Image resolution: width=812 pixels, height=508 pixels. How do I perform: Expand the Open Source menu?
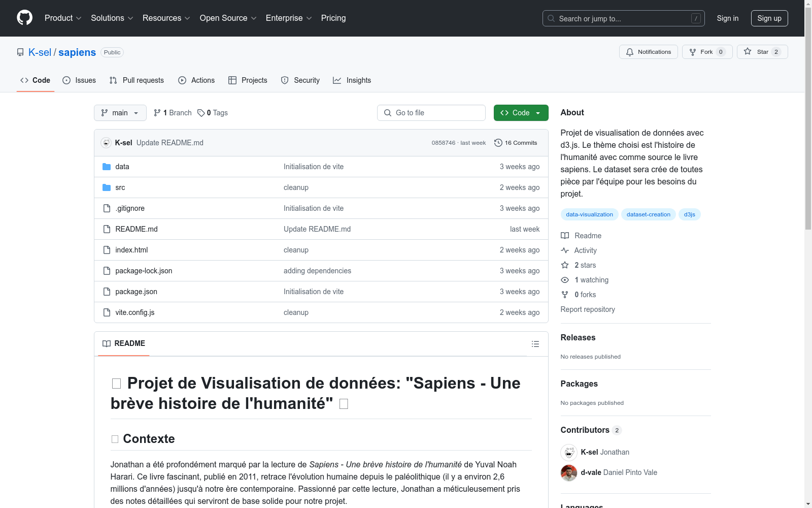228,18
